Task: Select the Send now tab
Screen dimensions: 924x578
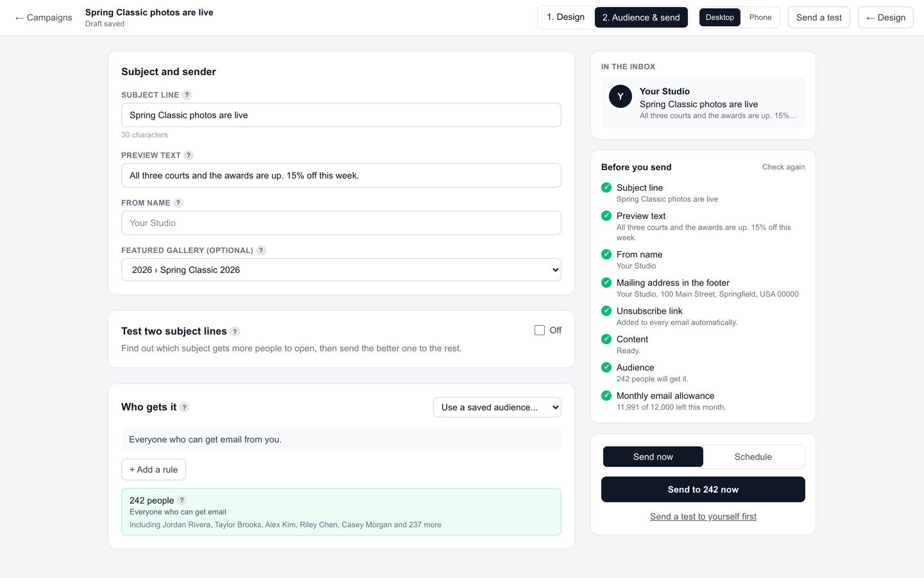Action: [653, 457]
